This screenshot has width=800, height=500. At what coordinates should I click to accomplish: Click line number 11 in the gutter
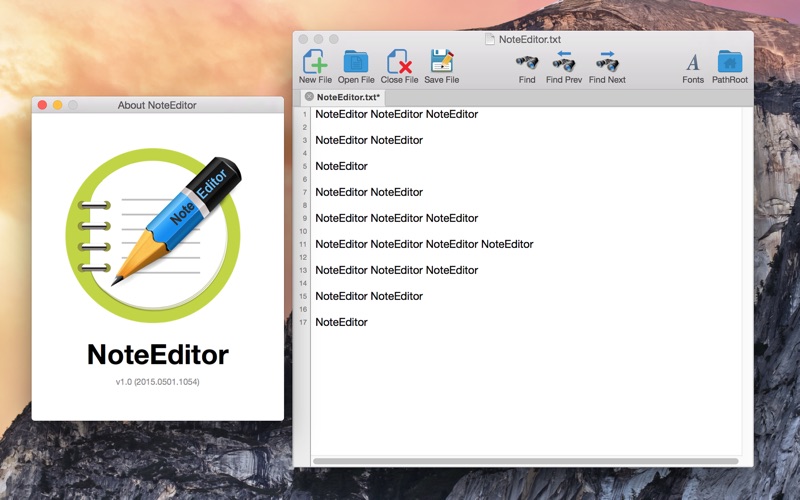(x=303, y=244)
